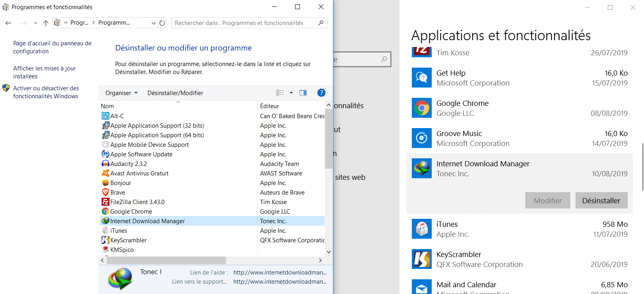
Task: Select the FileZilla Client 3.43.0 icon
Action: (105, 202)
